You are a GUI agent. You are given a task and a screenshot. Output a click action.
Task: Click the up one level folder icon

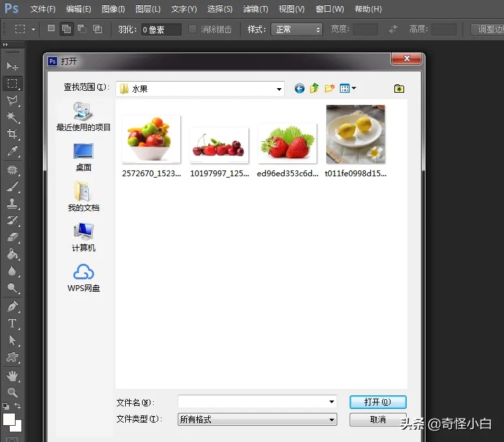click(x=315, y=89)
